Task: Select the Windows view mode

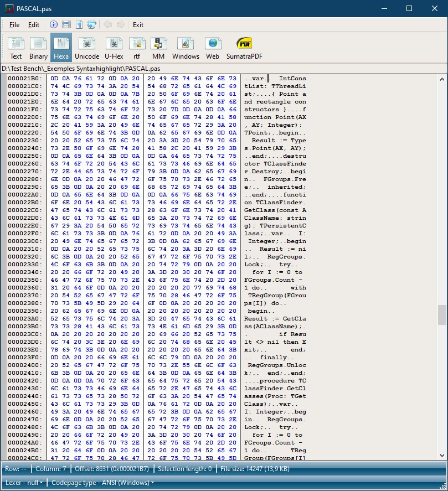Action: point(186,48)
